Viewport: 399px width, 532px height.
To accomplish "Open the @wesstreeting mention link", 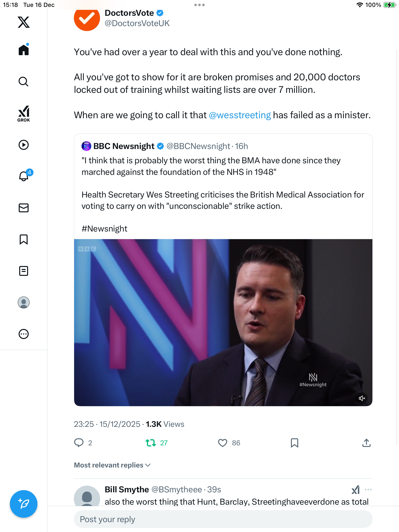I will click(x=240, y=115).
